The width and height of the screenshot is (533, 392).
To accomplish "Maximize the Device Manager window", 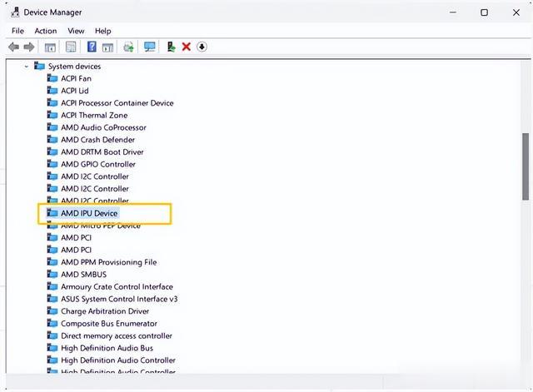I will tap(484, 12).
